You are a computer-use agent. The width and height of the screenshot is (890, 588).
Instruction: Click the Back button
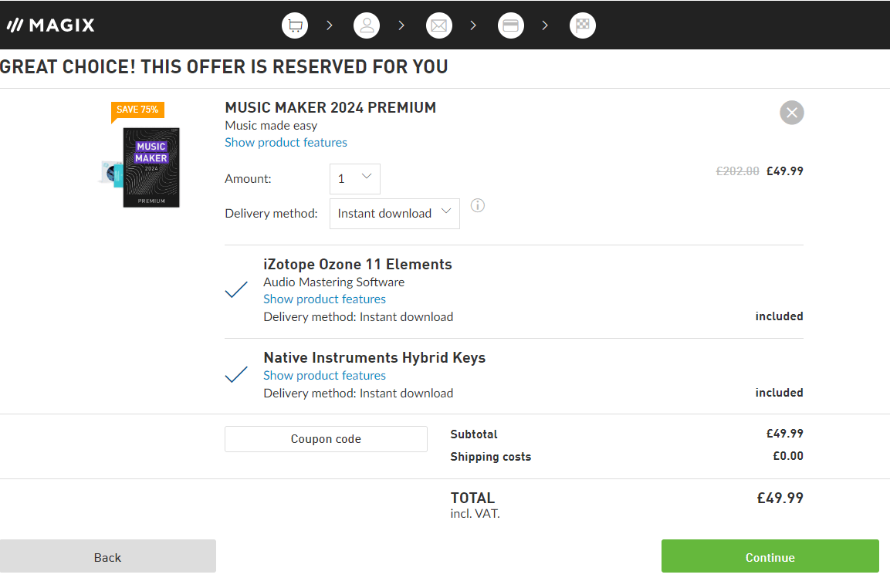point(108,557)
